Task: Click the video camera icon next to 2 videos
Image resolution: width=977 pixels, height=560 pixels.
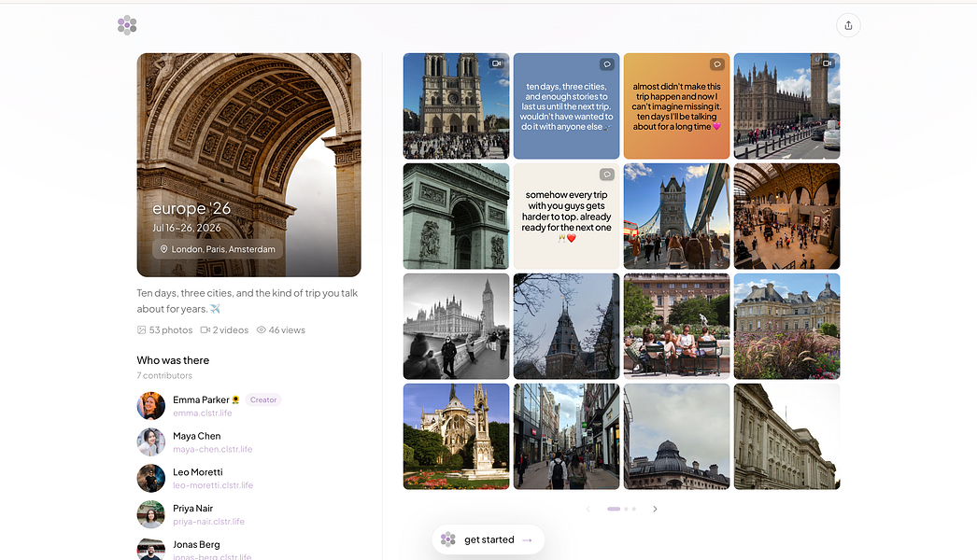Action: tap(205, 330)
